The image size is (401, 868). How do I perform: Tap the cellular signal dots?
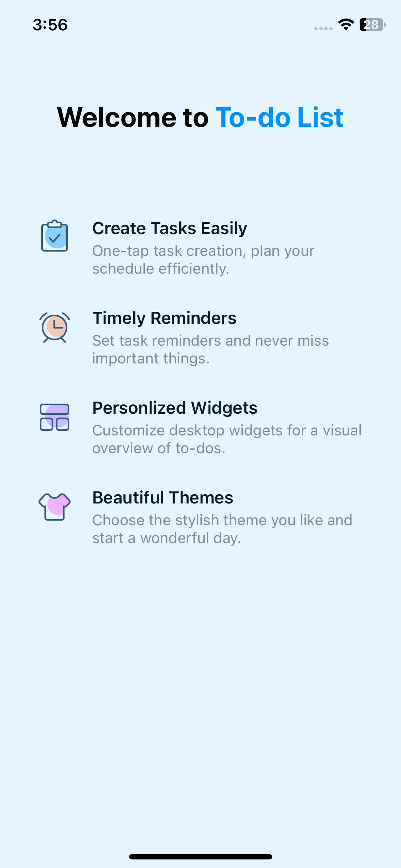(x=323, y=29)
